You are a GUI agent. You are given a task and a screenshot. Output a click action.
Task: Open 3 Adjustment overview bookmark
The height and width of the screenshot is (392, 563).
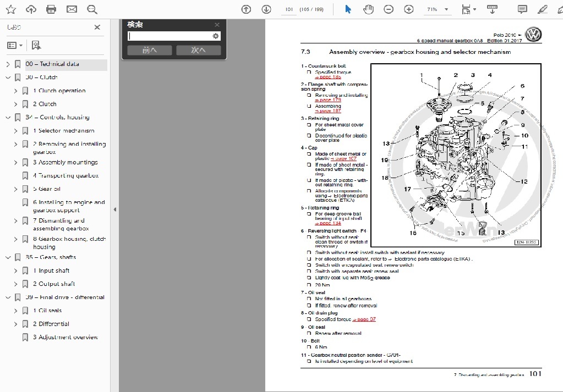click(65, 338)
